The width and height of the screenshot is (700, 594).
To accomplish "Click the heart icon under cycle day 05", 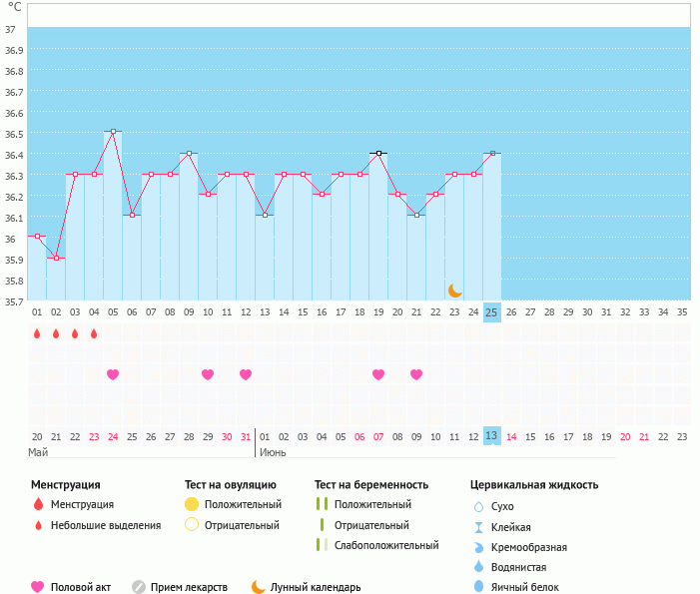I will pos(113,374).
